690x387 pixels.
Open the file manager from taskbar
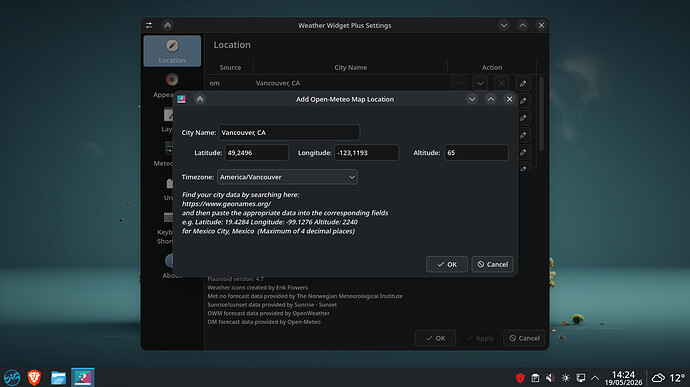[58, 378]
